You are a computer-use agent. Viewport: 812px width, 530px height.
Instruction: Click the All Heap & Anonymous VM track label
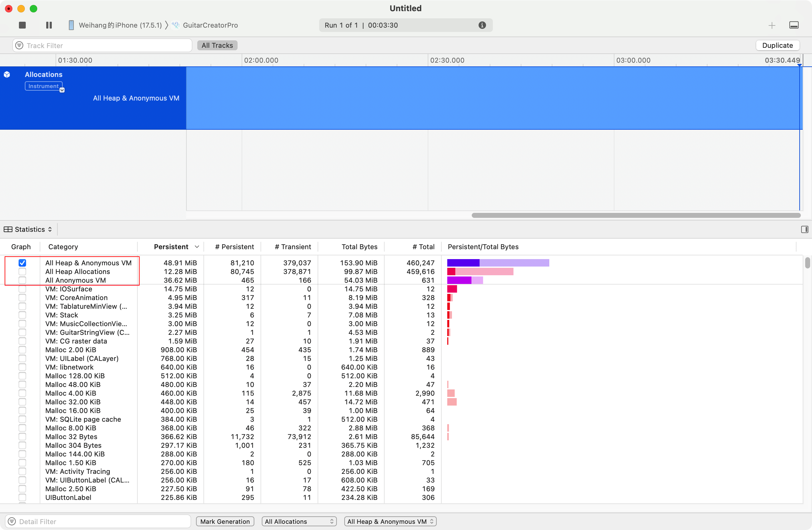(x=136, y=98)
